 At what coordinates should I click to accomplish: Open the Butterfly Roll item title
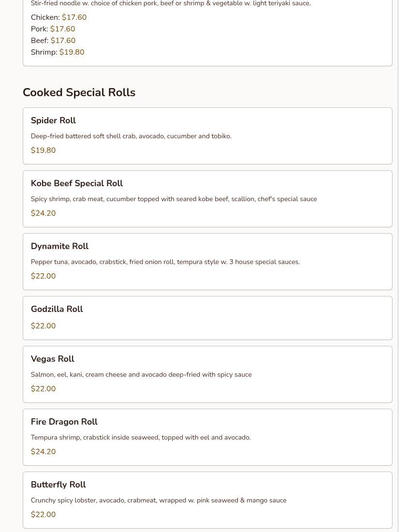[58, 485]
